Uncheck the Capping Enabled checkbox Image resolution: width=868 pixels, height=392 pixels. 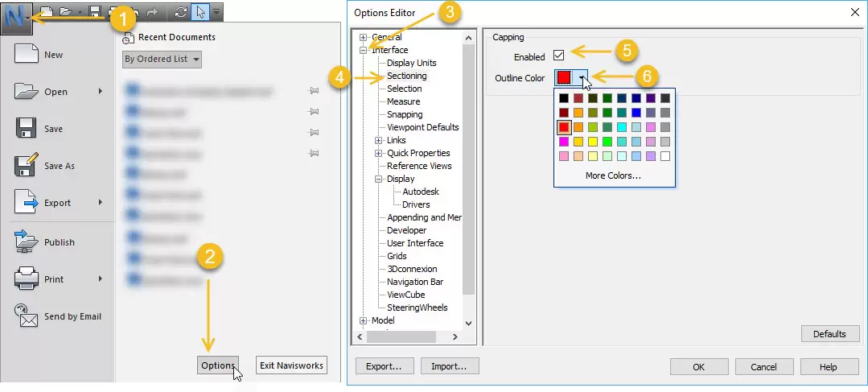(559, 56)
